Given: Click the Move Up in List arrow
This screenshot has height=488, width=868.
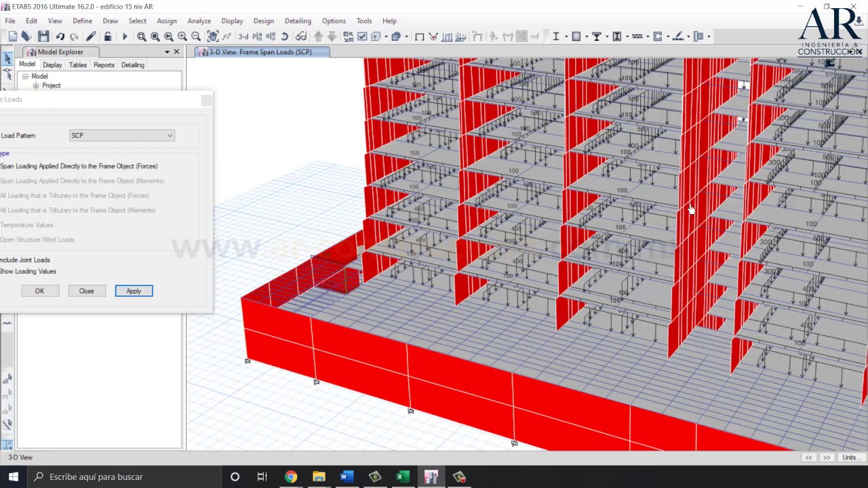Looking at the screenshot, I should coord(318,37).
